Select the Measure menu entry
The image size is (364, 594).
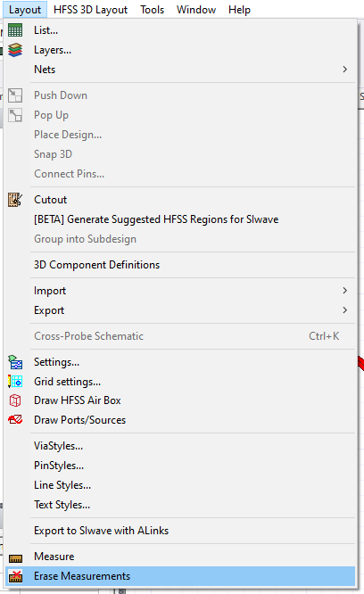click(x=180, y=557)
